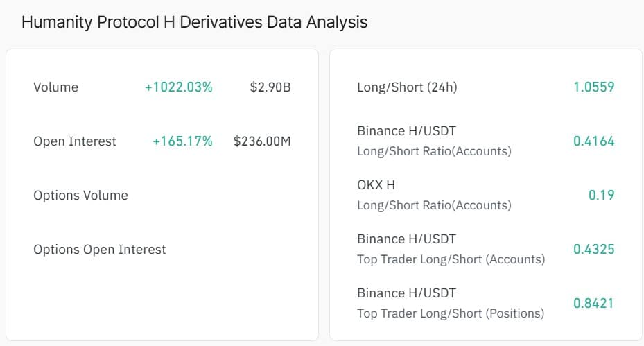Click the Open Interest label

[75, 141]
